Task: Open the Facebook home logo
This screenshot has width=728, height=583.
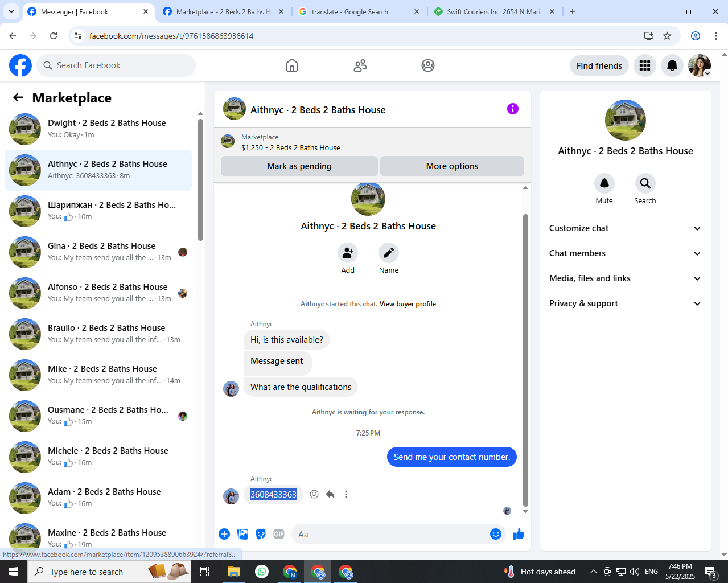Action: click(x=20, y=65)
